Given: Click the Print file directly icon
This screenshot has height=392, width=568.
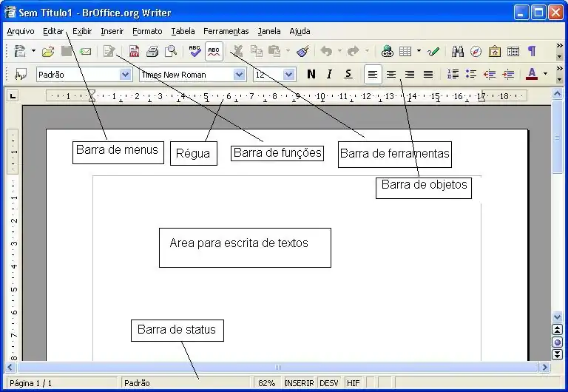Looking at the screenshot, I should tap(152, 51).
